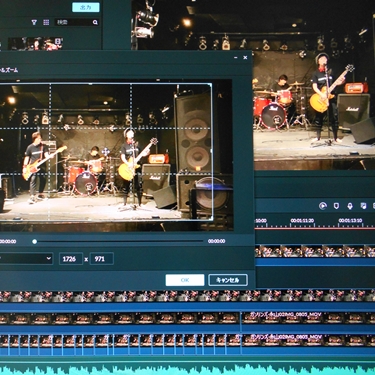Click the crop height field showing 971
Image resolution: width=375 pixels, height=375 pixels.
[102, 259]
